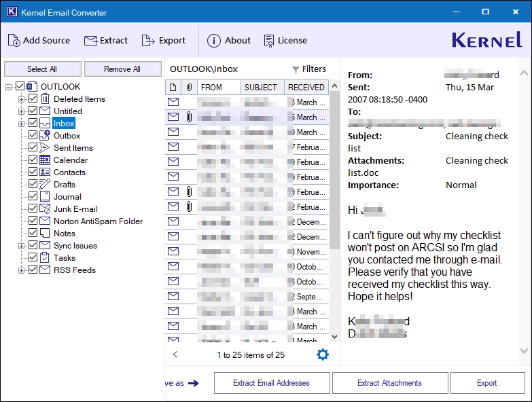Expand the Untitled folder node
Viewport: 532px width, 402px height.
pyautogui.click(x=21, y=111)
